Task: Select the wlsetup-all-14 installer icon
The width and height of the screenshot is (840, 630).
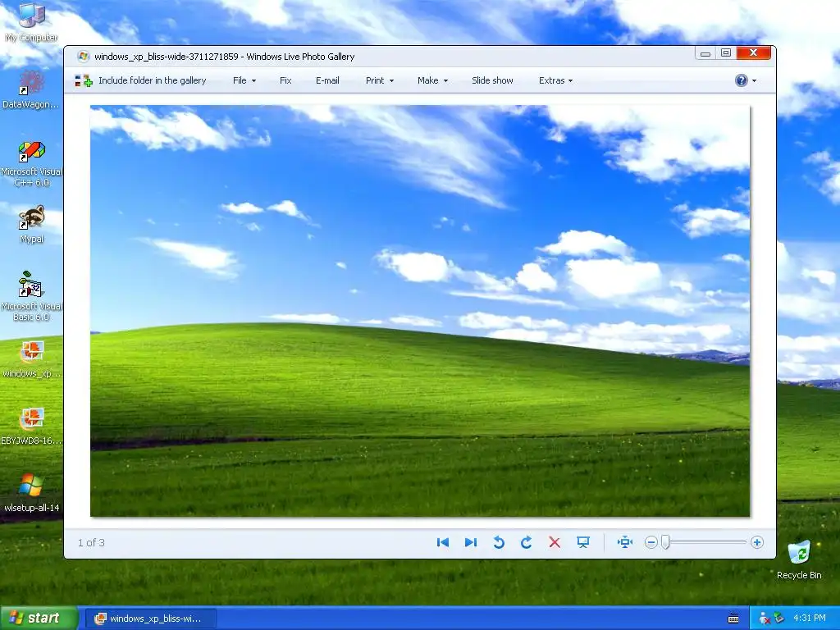Action: pyautogui.click(x=31, y=492)
